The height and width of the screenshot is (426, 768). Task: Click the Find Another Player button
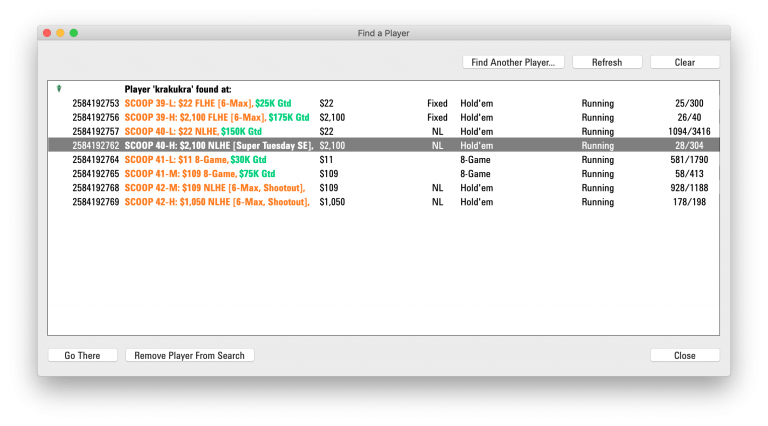pos(513,62)
